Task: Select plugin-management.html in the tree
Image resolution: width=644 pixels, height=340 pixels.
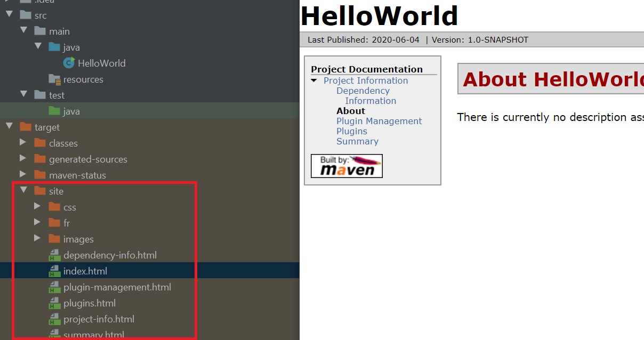Action: click(117, 287)
